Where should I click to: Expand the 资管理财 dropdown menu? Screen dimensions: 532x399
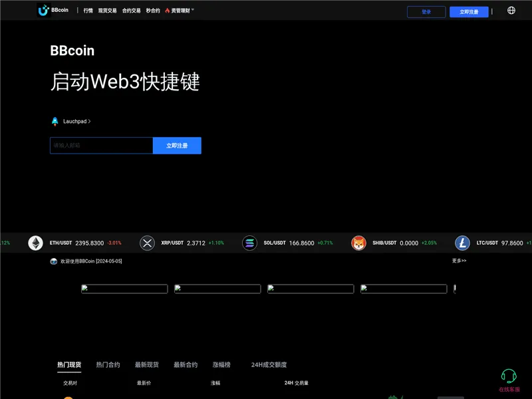pyautogui.click(x=192, y=10)
